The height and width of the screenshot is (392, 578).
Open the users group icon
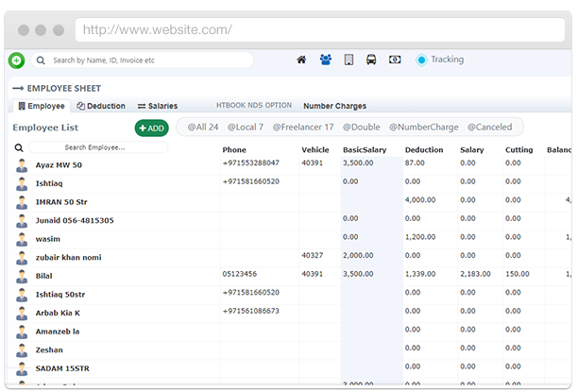(325, 60)
